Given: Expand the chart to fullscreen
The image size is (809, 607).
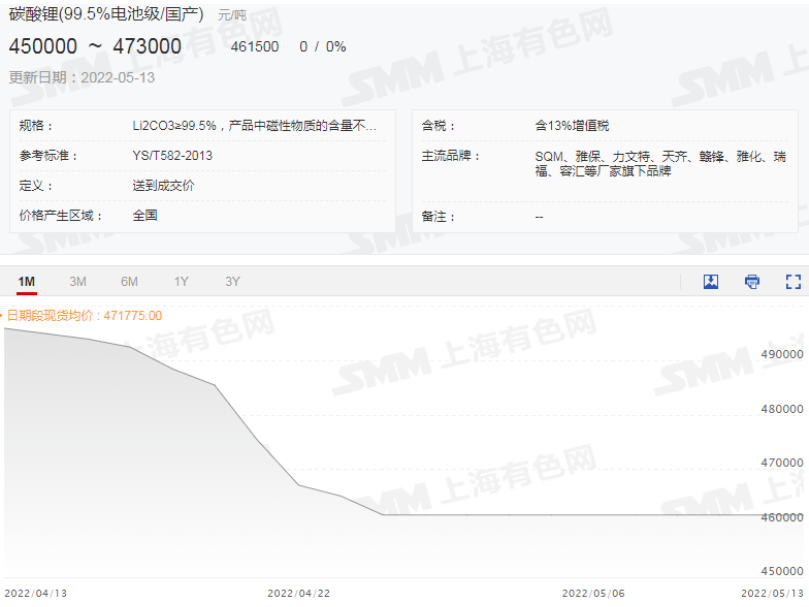Looking at the screenshot, I should 793,282.
